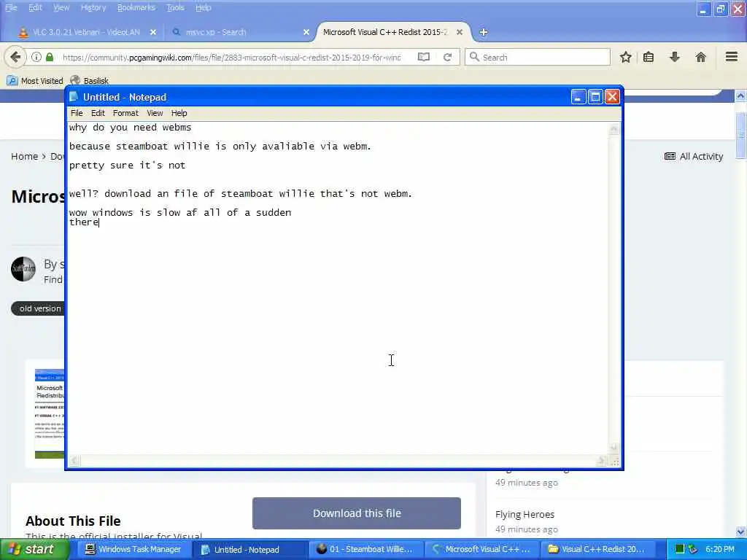Open the Basilisk bookmark
The image size is (747, 560).
pyautogui.click(x=90, y=80)
